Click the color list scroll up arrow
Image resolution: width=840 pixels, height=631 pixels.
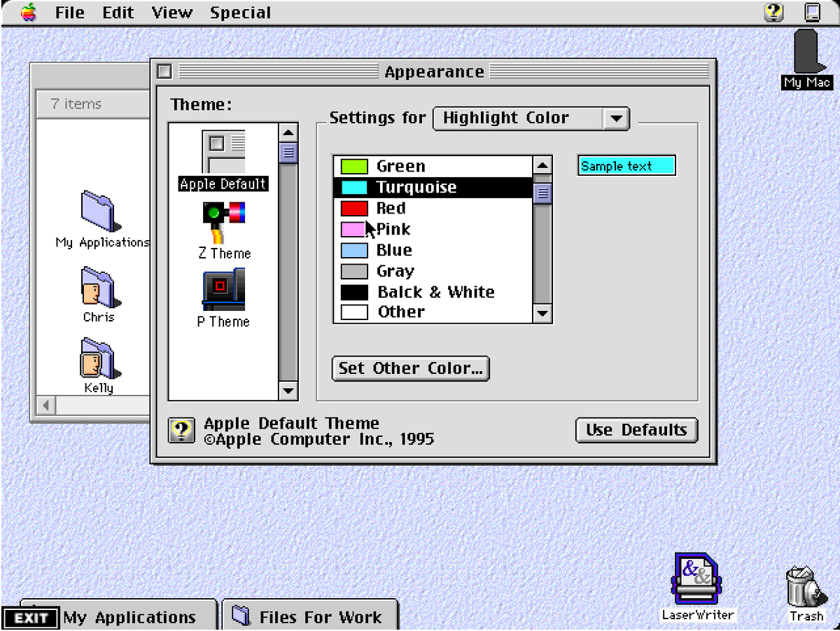click(542, 165)
